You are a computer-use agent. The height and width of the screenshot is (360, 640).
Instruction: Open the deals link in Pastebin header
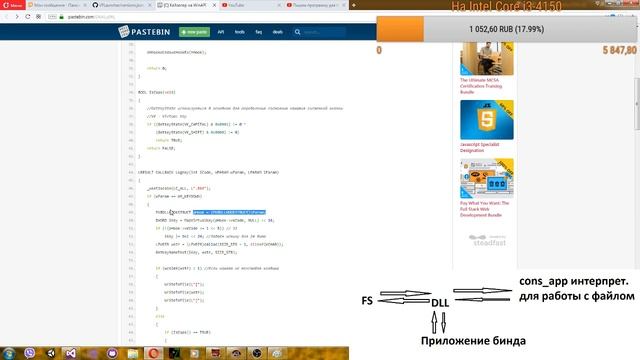tap(278, 32)
